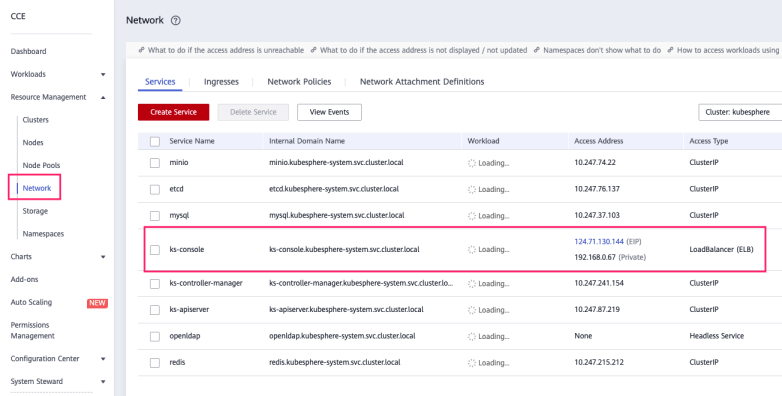The height and width of the screenshot is (396, 782).
Task: Open 'Namespaces don't show what to do' link
Action: click(602, 50)
